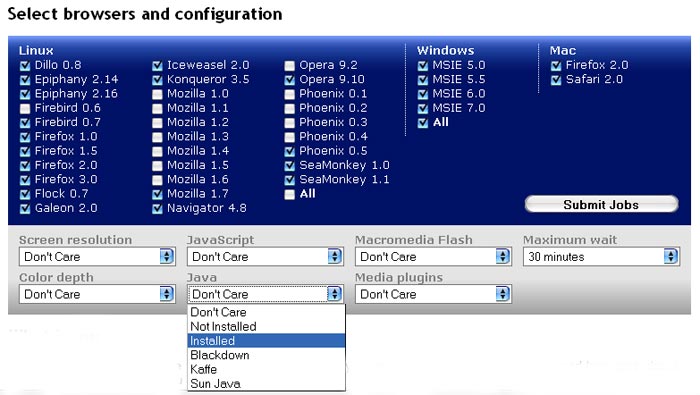Image resolution: width=700 pixels, height=395 pixels.
Task: Uncheck Linux Firefox 2.0 checkbox
Action: coord(25,166)
